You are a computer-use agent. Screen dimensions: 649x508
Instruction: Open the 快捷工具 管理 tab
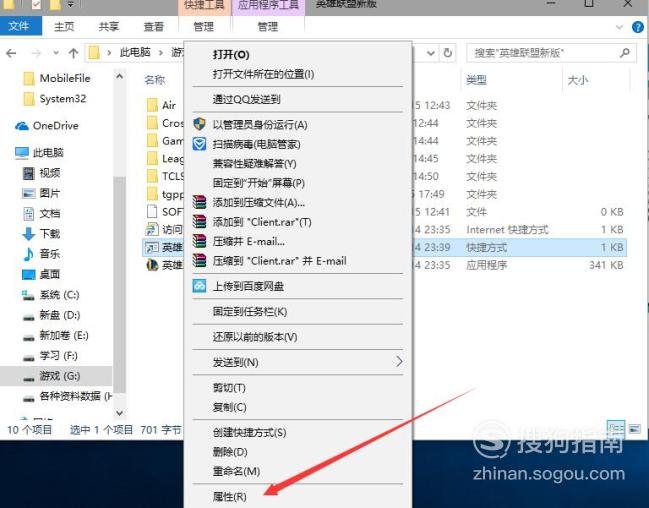point(204,27)
